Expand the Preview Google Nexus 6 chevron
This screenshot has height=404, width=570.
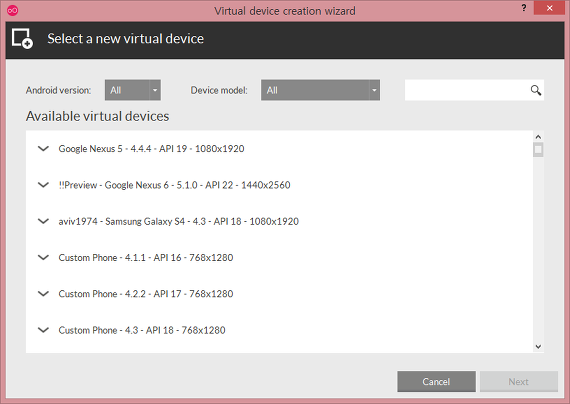(x=43, y=185)
